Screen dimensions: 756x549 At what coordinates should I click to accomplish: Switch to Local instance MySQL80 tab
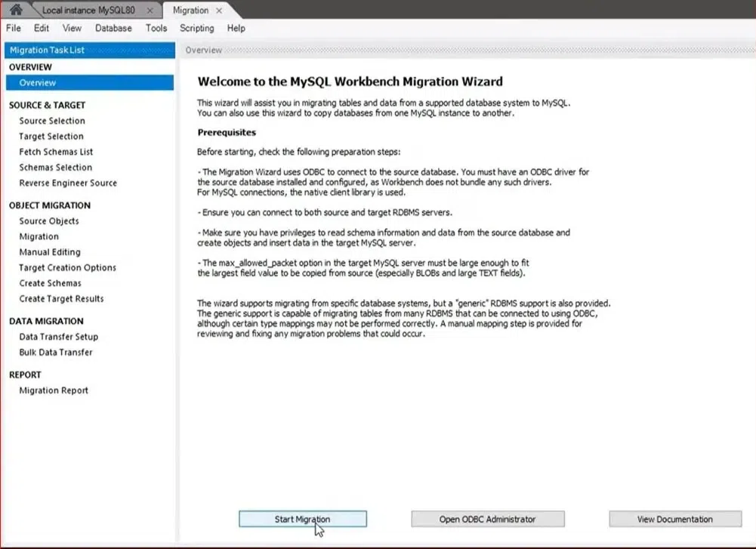pyautogui.click(x=88, y=10)
